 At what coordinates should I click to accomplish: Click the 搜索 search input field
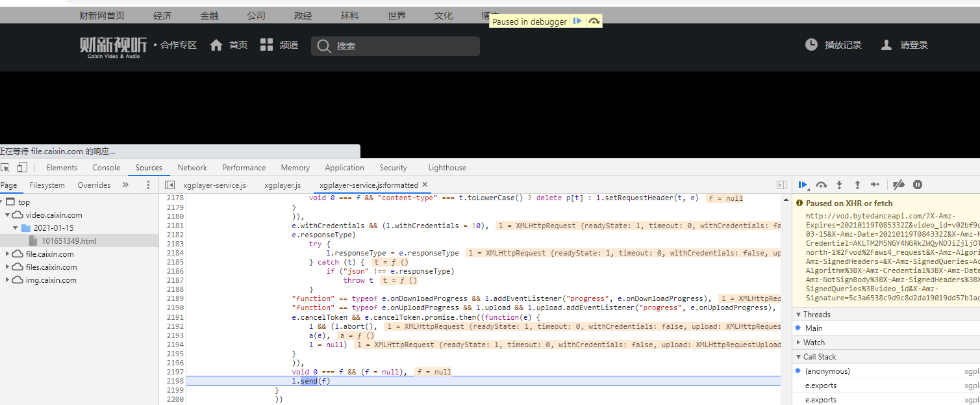point(396,46)
